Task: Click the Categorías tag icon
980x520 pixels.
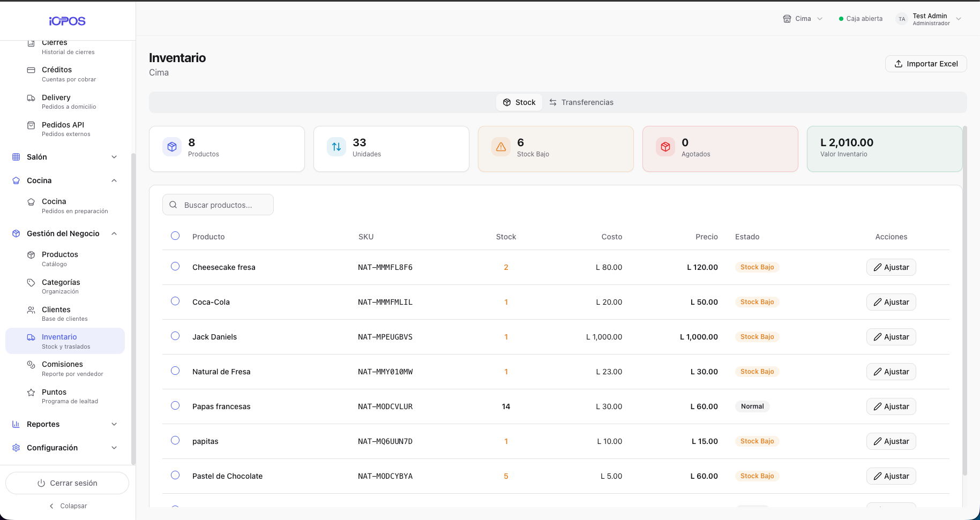Action: (x=31, y=283)
